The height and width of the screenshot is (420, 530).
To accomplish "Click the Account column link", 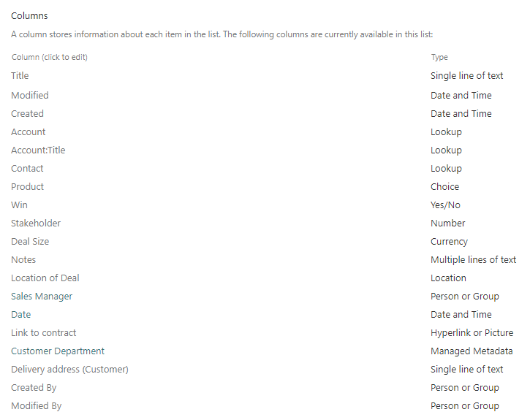I will [x=28, y=132].
